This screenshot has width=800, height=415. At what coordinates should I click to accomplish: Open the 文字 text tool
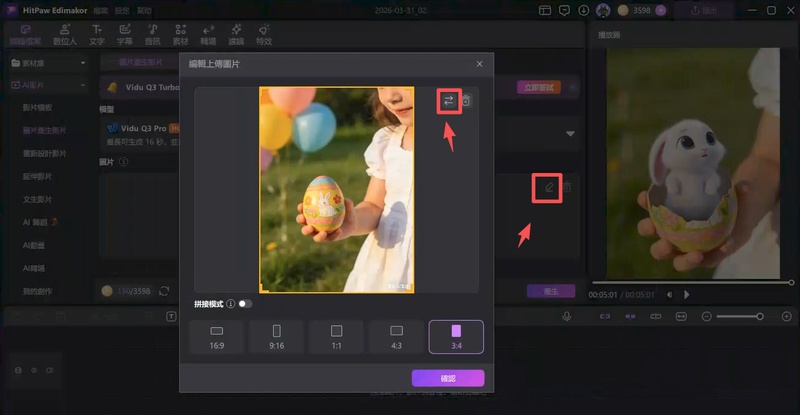tap(97, 35)
